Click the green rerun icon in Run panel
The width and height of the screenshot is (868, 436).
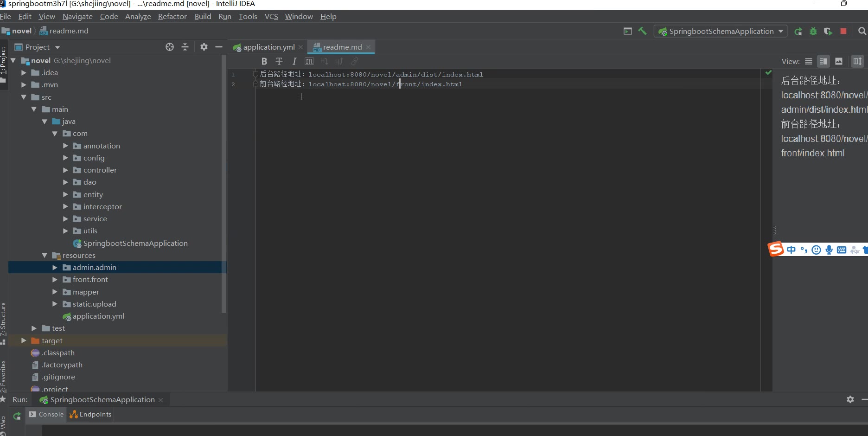17,416
